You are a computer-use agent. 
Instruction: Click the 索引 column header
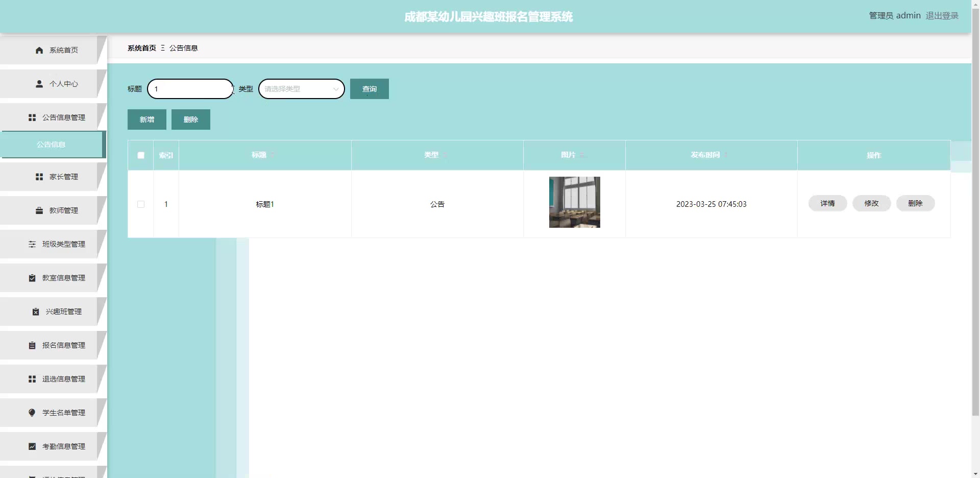(x=166, y=155)
